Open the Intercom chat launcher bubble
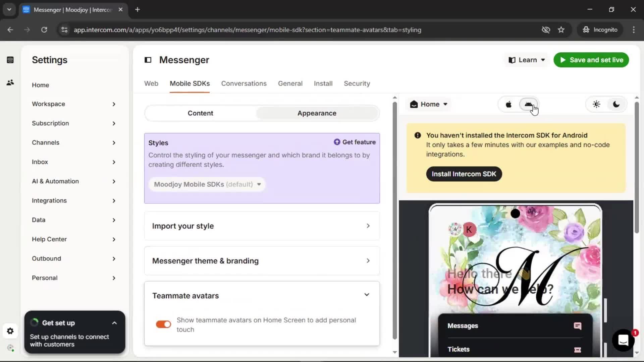 pos(623,340)
